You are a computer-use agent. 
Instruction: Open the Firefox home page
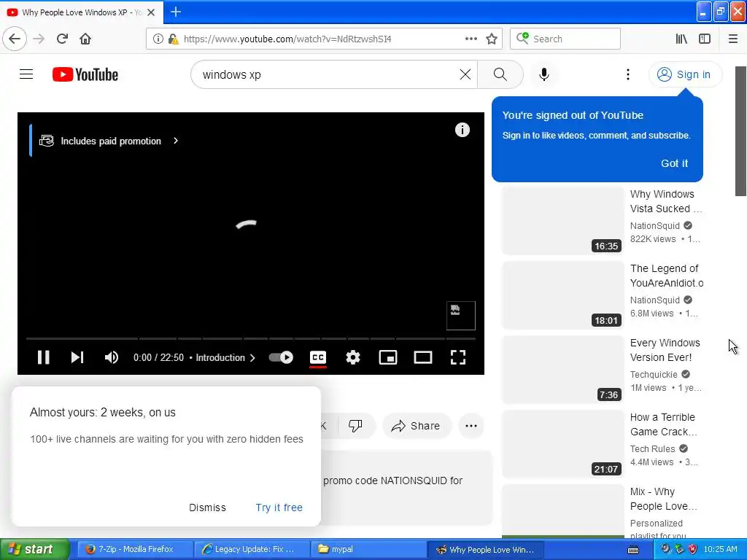click(x=85, y=39)
